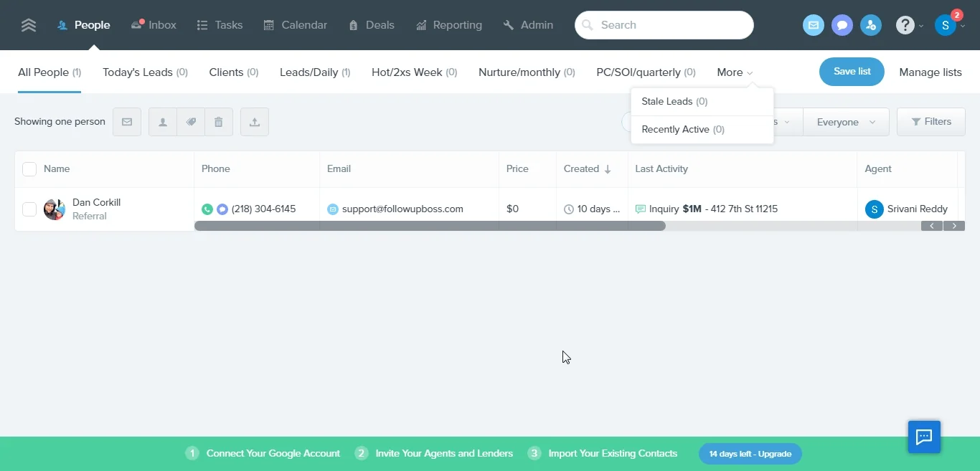Open the purple chat messages icon
The width and height of the screenshot is (980, 471).
point(842,25)
